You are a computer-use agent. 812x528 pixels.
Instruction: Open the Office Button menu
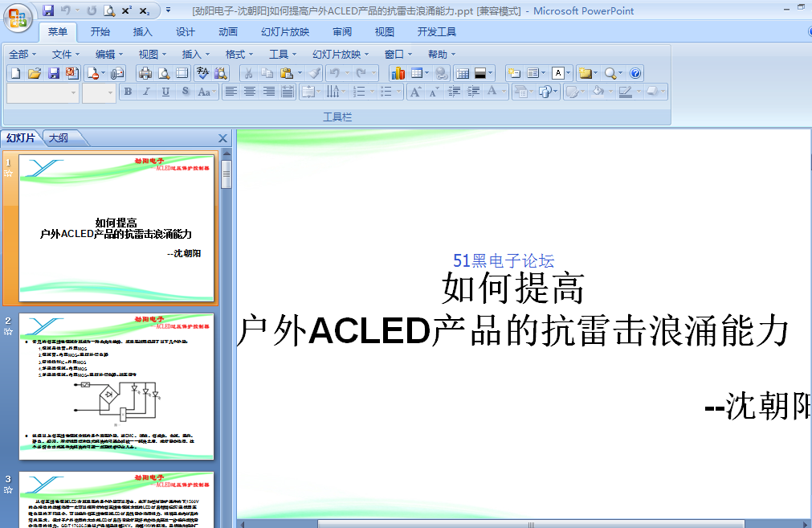click(x=18, y=17)
